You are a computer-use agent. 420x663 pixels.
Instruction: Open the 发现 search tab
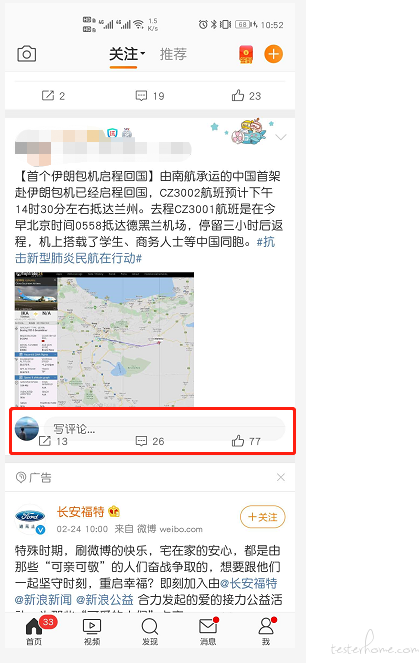(x=150, y=632)
